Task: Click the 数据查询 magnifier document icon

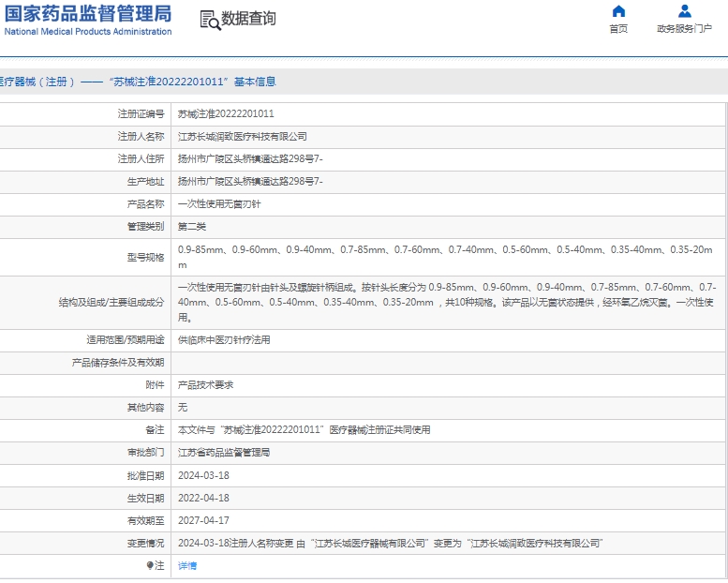Action: click(x=210, y=21)
